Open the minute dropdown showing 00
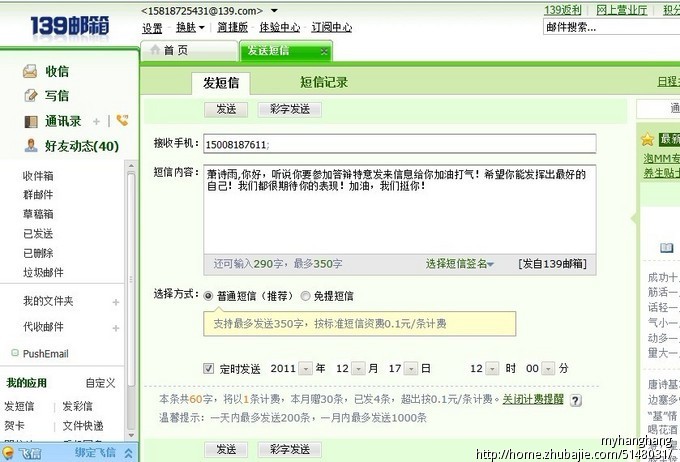Screen dimensions: 680x462 pos(549,369)
